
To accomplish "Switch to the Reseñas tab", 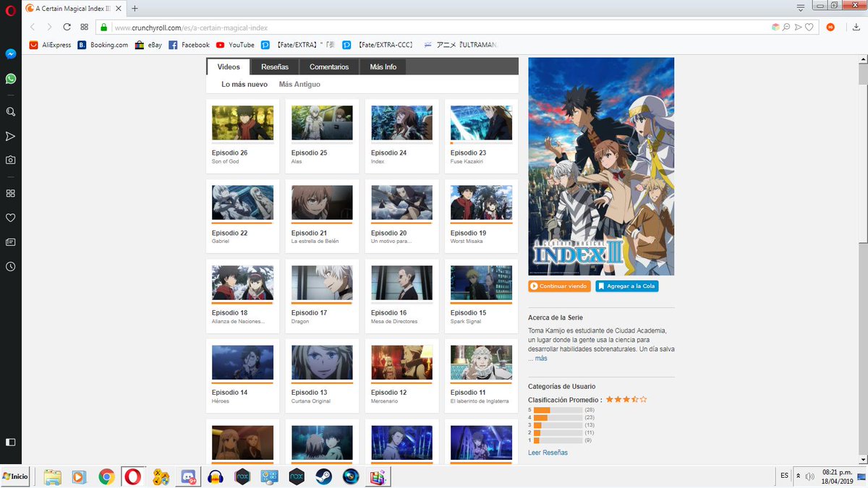I will point(275,67).
